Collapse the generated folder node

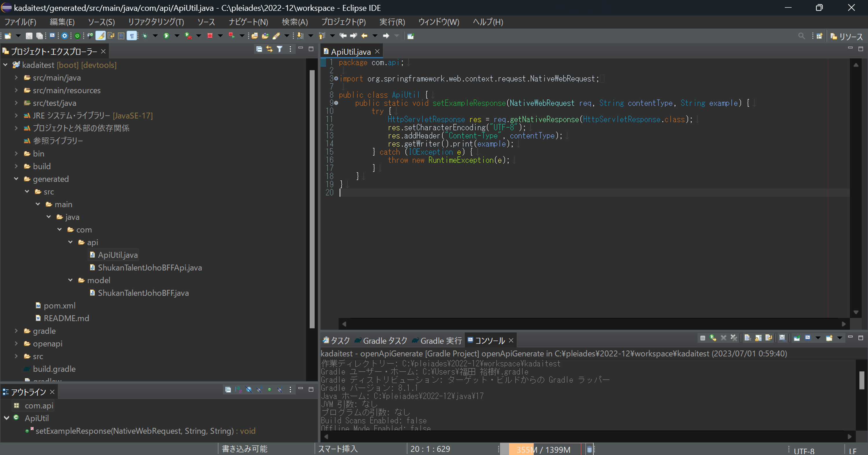point(16,179)
